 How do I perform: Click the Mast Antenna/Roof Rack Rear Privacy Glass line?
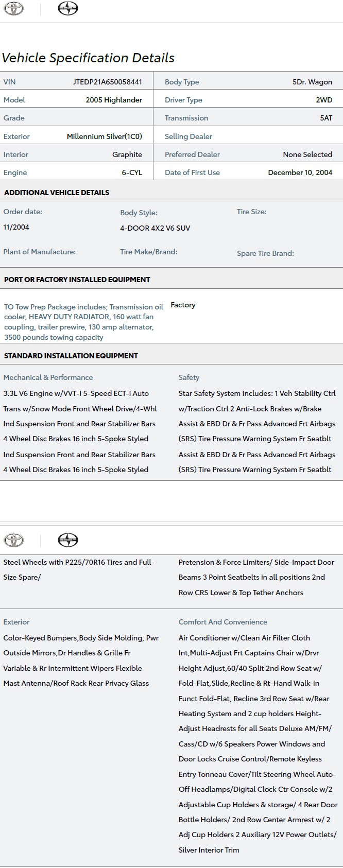click(76, 683)
